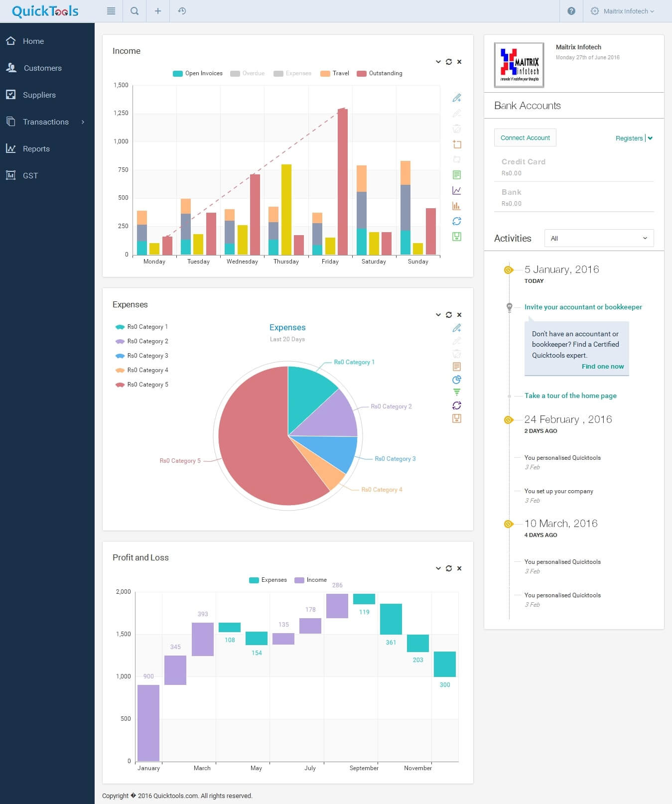Open recent history clock icon
The image size is (672, 804).
tap(182, 11)
